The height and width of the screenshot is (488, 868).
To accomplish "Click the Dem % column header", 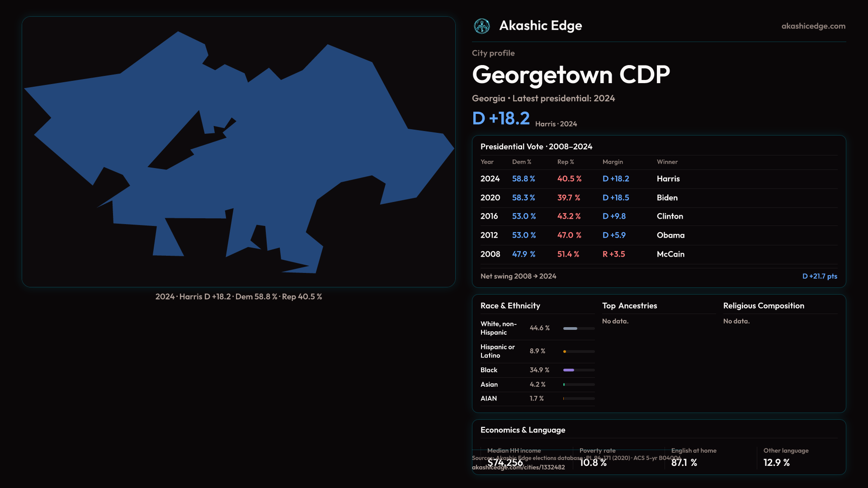I will [x=521, y=162].
